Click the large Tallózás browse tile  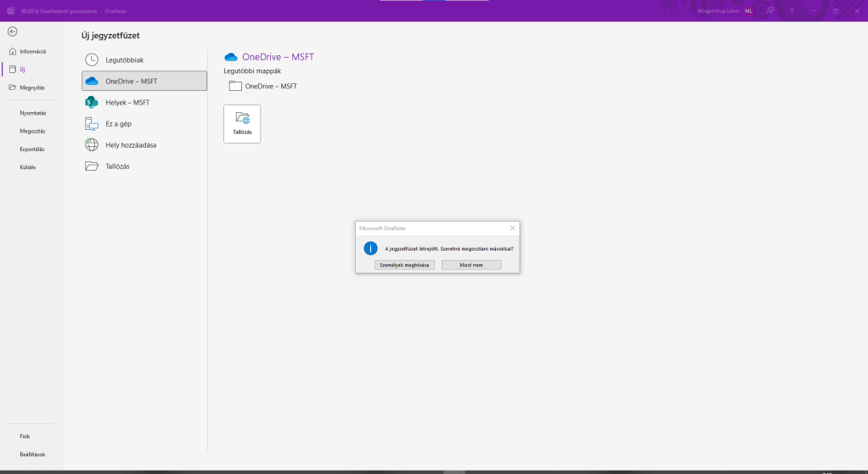tap(242, 124)
